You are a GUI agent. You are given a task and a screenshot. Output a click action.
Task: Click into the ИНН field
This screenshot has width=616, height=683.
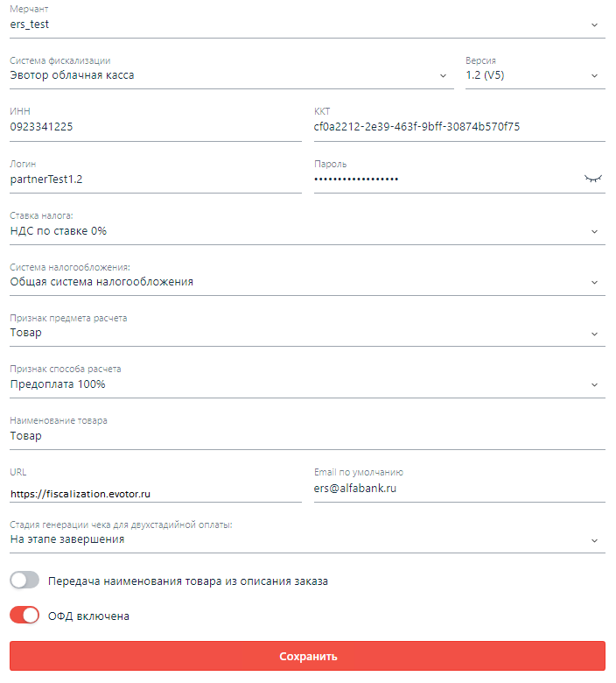[153, 127]
